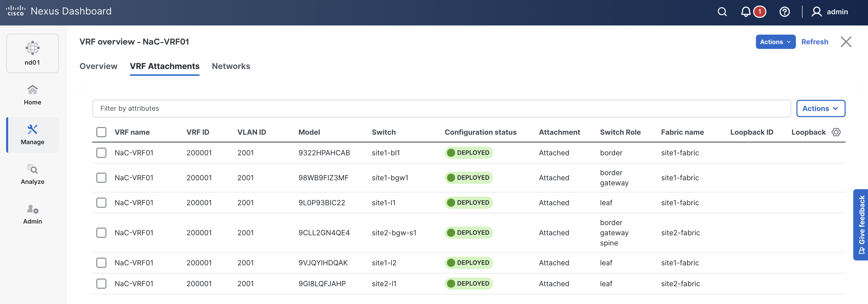The image size is (868, 304).
Task: Open the outlined Actions dropdown by the filter
Action: coord(820,108)
